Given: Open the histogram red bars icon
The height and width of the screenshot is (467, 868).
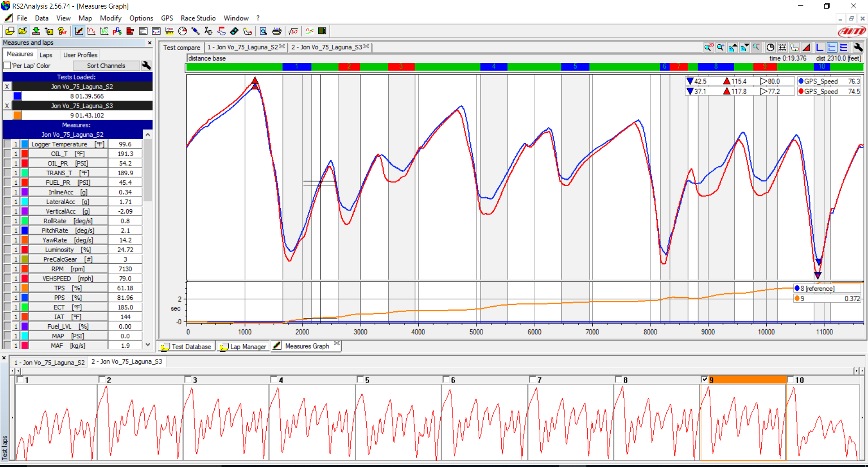Looking at the screenshot, I should pos(130,31).
